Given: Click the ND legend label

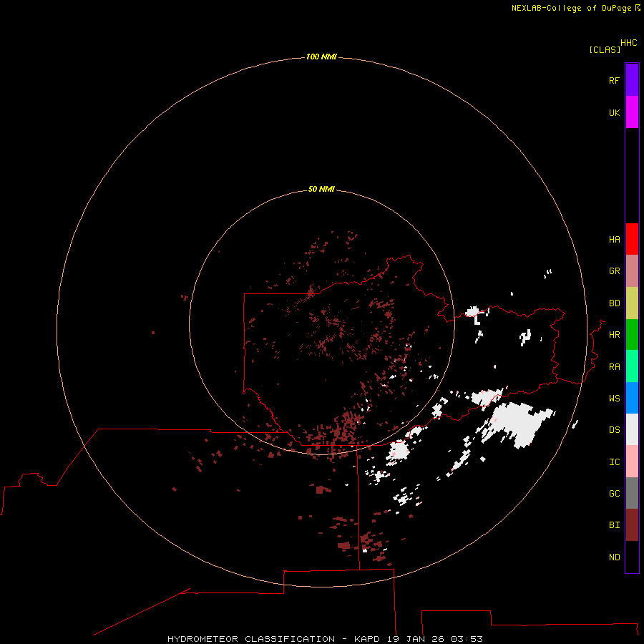Looking at the screenshot, I should click(615, 557).
